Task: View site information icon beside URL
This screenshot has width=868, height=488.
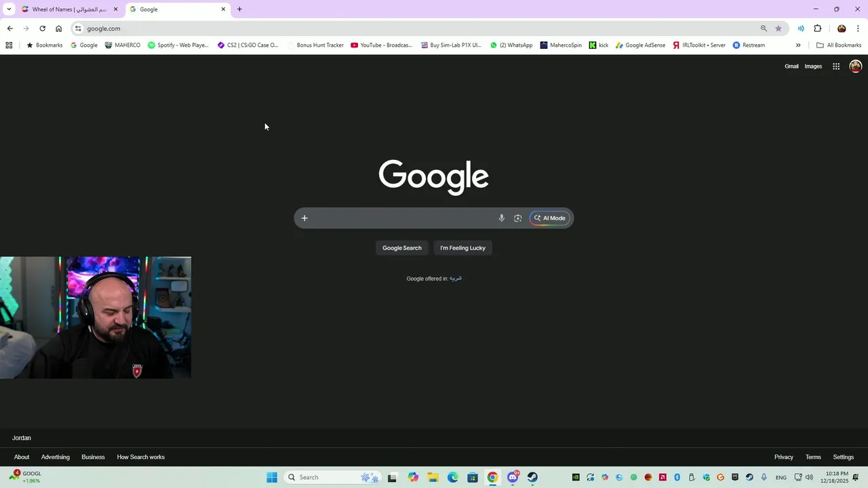Action: pos(79,28)
